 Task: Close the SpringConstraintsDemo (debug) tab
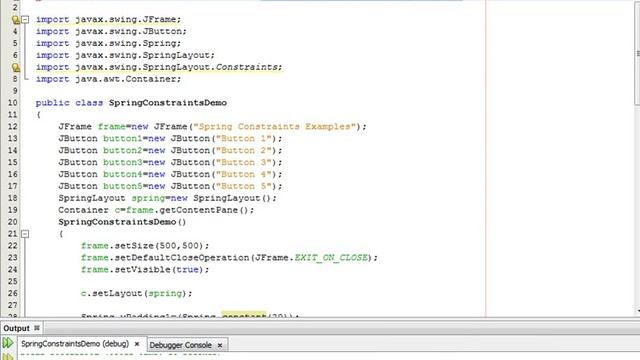click(x=137, y=344)
